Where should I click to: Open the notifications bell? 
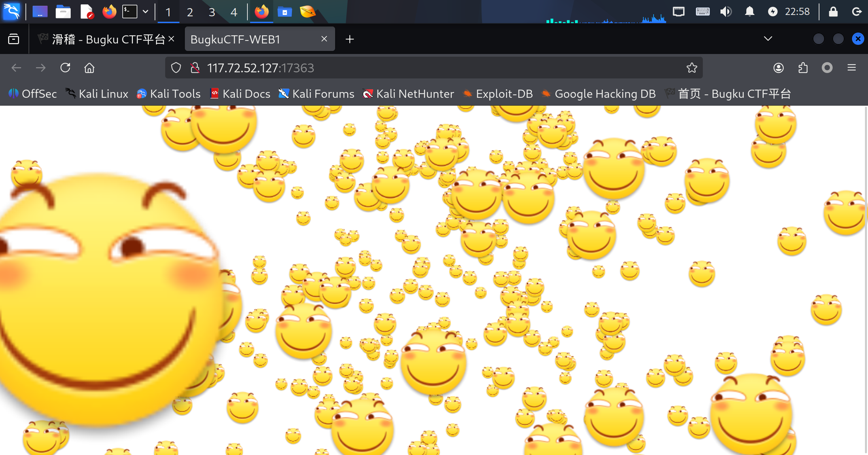pos(749,12)
